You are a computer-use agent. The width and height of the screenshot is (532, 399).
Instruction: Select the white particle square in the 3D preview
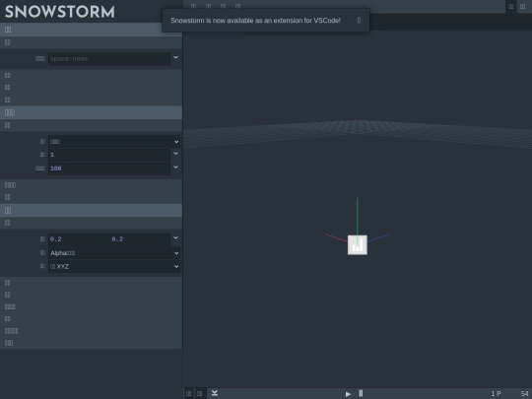[358, 244]
